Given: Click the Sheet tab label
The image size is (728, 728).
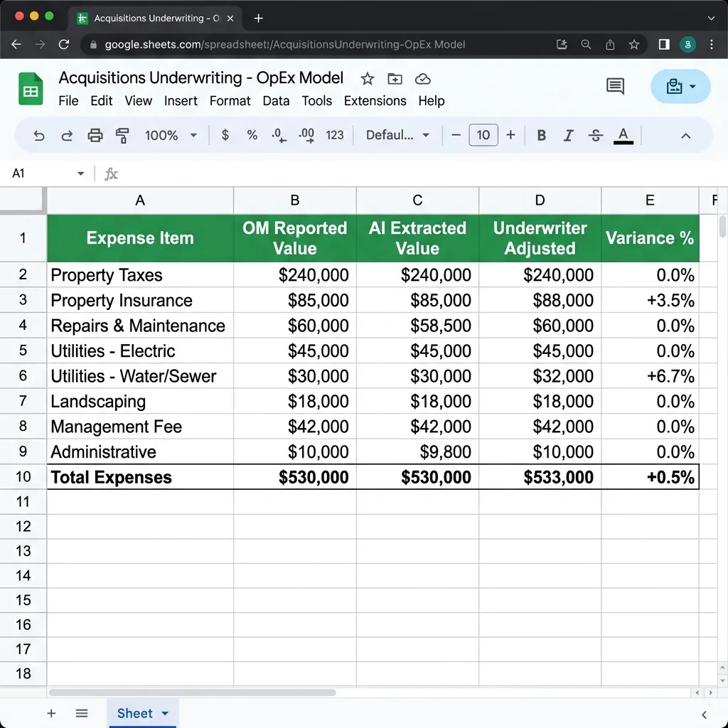Looking at the screenshot, I should point(134,713).
